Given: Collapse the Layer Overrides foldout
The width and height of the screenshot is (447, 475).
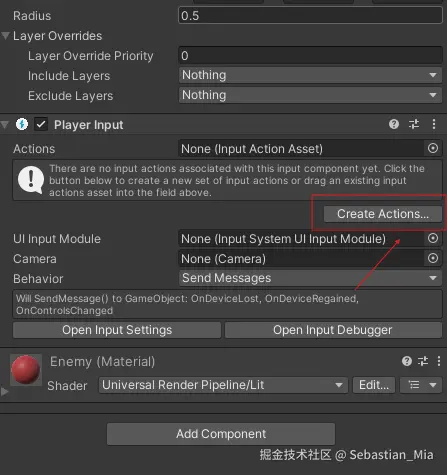Looking at the screenshot, I should click(x=6, y=35).
